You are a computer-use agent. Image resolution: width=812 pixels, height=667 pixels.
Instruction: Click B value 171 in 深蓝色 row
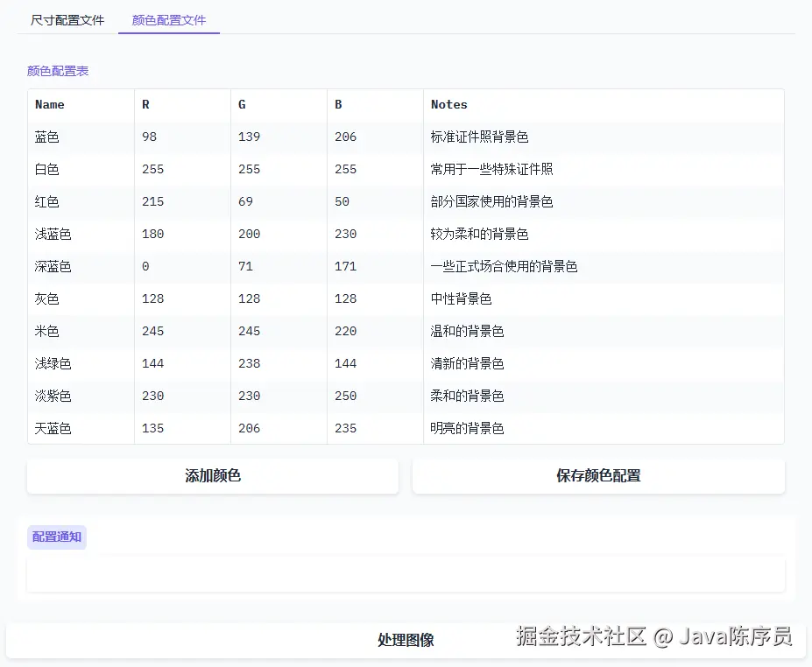[375, 266]
